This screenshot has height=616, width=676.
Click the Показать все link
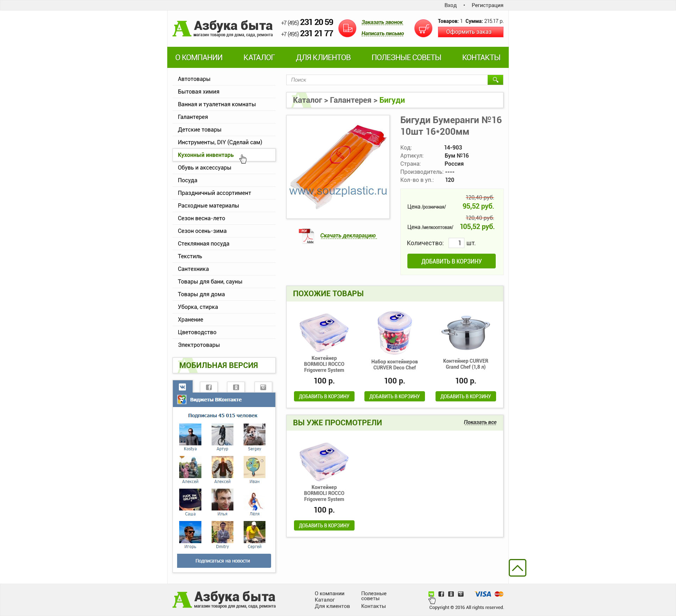(480, 422)
